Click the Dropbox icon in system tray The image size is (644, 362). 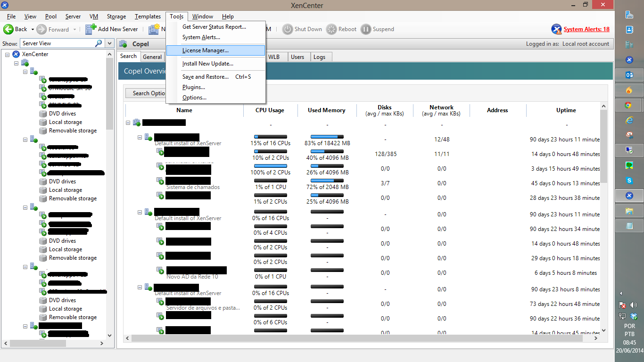[x=634, y=316]
